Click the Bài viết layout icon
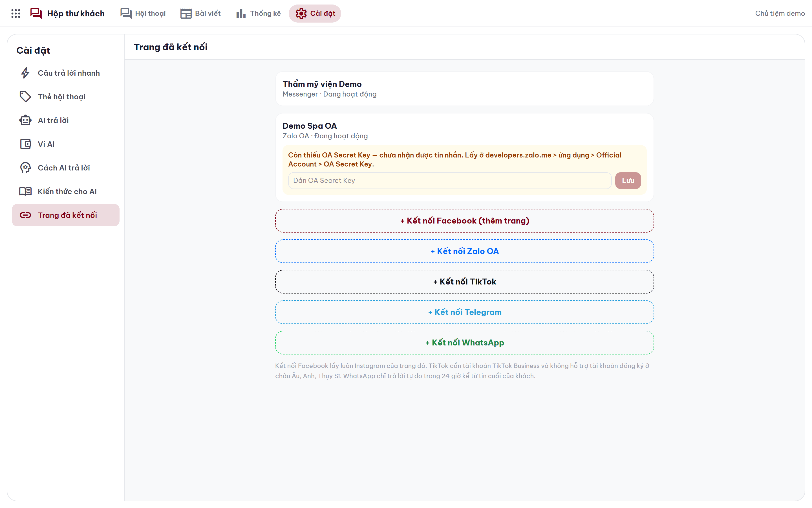This screenshot has height=508, width=812. 186,14
